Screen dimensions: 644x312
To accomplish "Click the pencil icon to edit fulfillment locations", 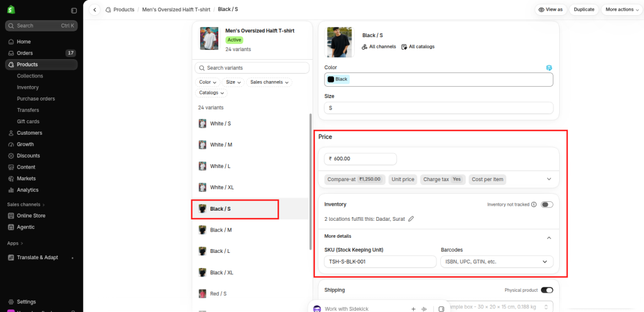I will point(411,219).
